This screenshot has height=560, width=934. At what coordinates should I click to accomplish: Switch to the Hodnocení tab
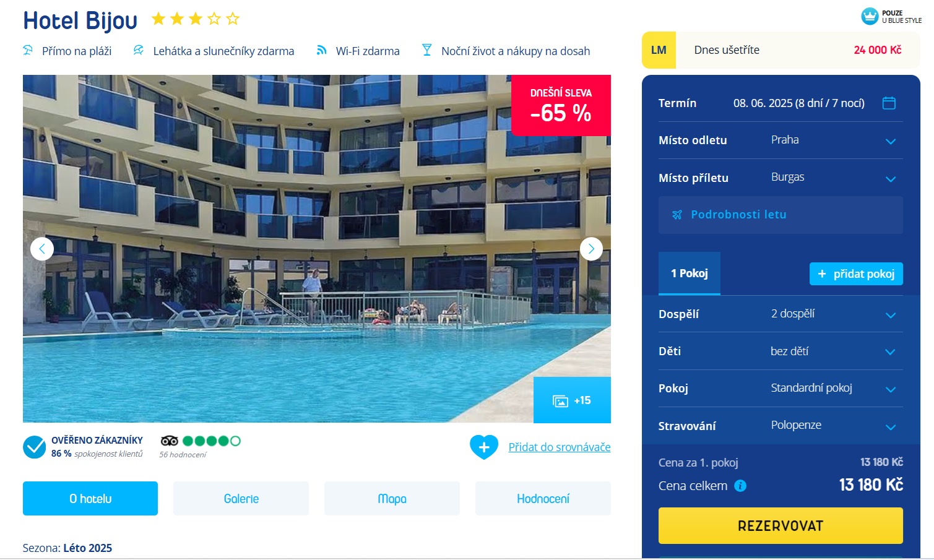pyautogui.click(x=543, y=499)
